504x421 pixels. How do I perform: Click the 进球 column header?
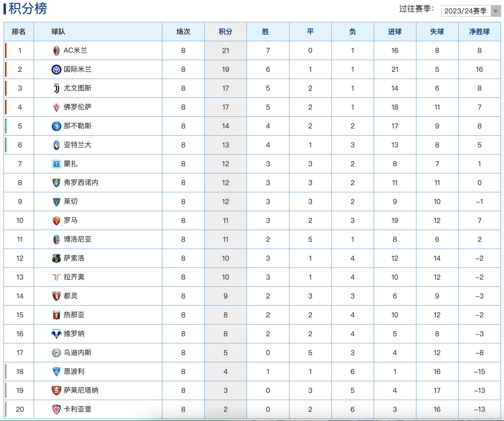coord(395,32)
